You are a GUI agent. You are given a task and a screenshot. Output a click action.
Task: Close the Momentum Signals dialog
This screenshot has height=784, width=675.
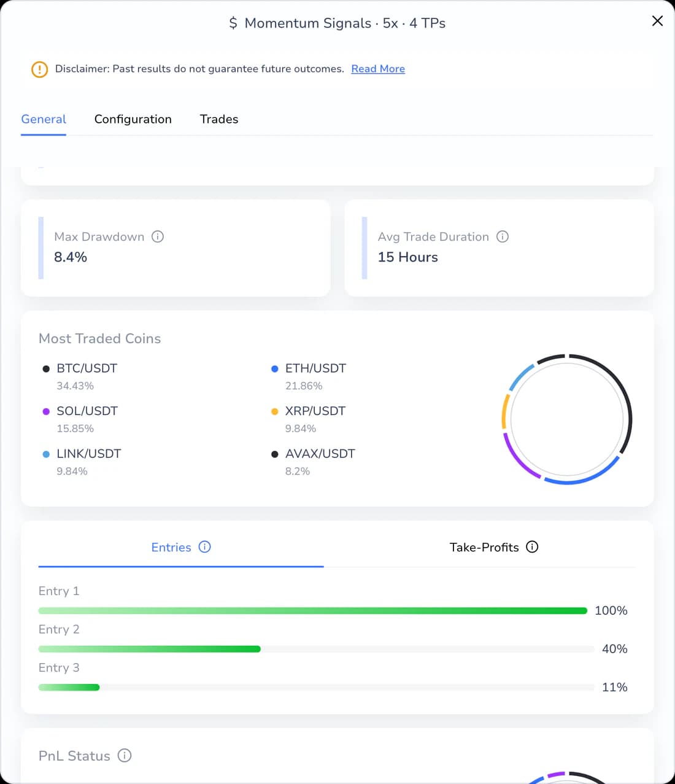pos(657,21)
